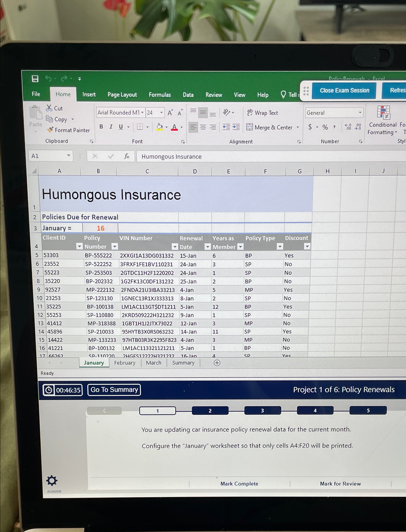Undo the last action in Excel
This screenshot has width=406, height=532.
click(49, 79)
